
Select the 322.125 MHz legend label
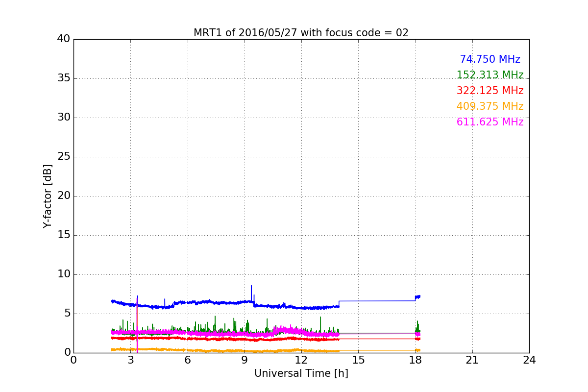pyautogui.click(x=490, y=91)
